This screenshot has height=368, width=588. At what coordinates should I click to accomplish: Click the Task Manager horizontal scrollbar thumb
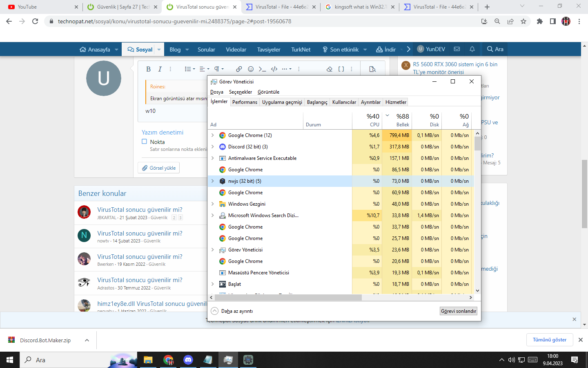pyautogui.click(x=287, y=298)
